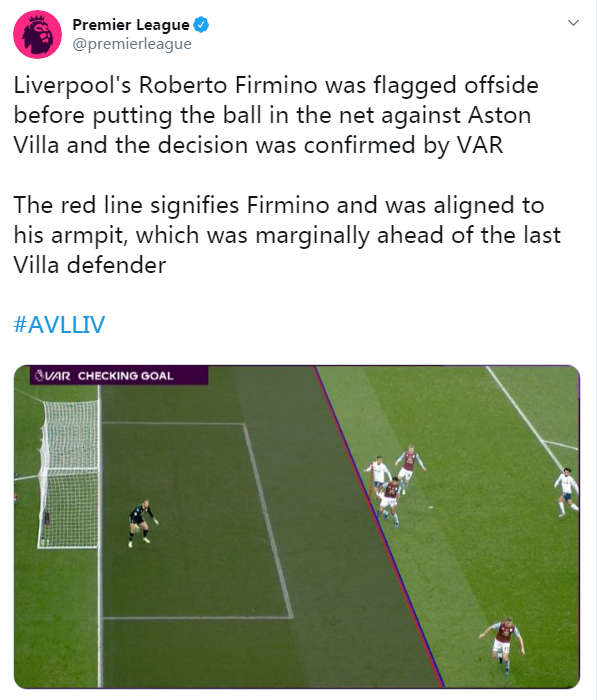This screenshot has width=597, height=700.
Task: Click the VAR logo in the image banner
Action: click(x=52, y=375)
